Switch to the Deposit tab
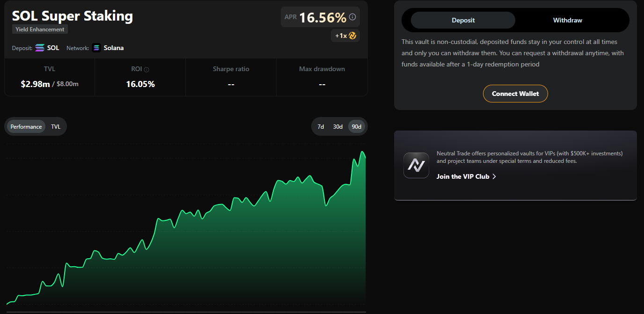644x314 pixels. [463, 20]
